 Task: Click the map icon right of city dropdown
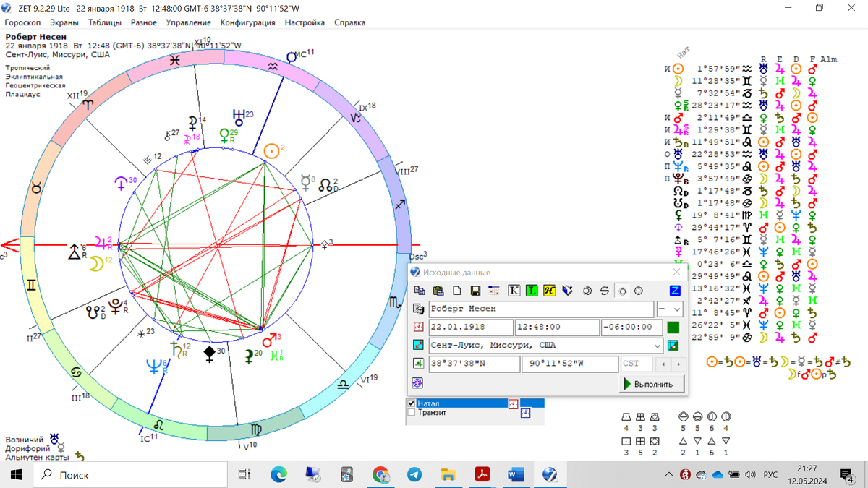tap(673, 346)
